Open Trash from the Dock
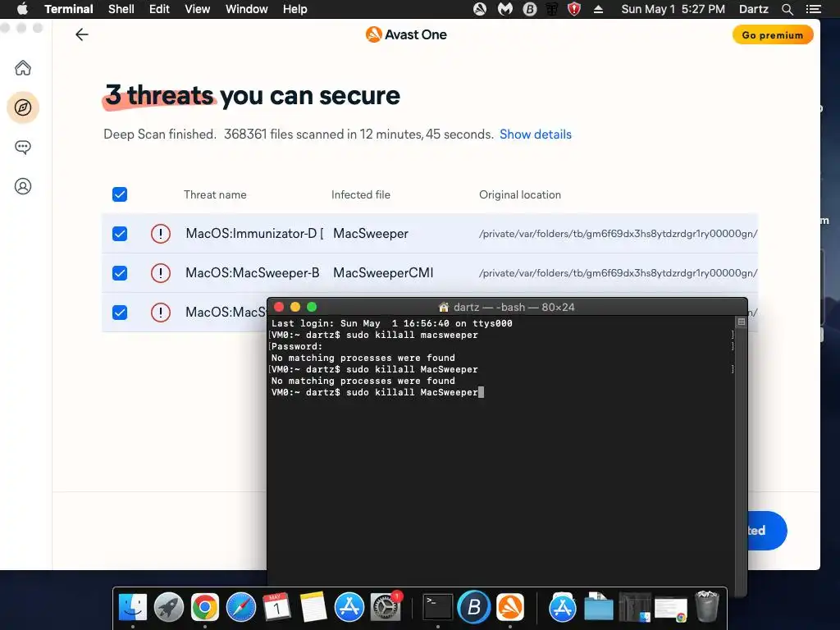 pos(706,606)
